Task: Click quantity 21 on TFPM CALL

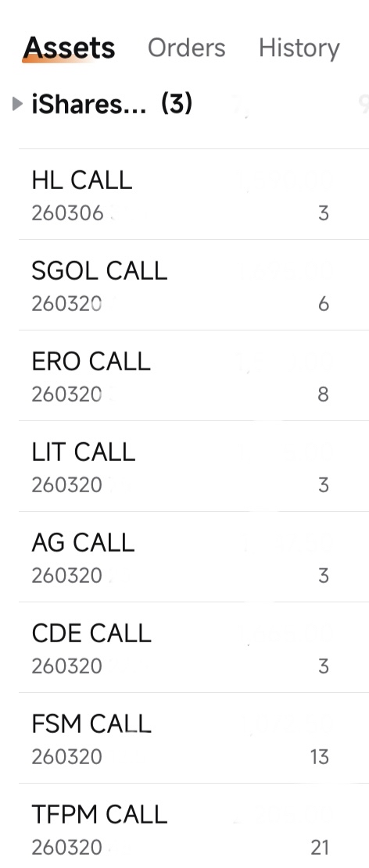Action: click(x=320, y=848)
